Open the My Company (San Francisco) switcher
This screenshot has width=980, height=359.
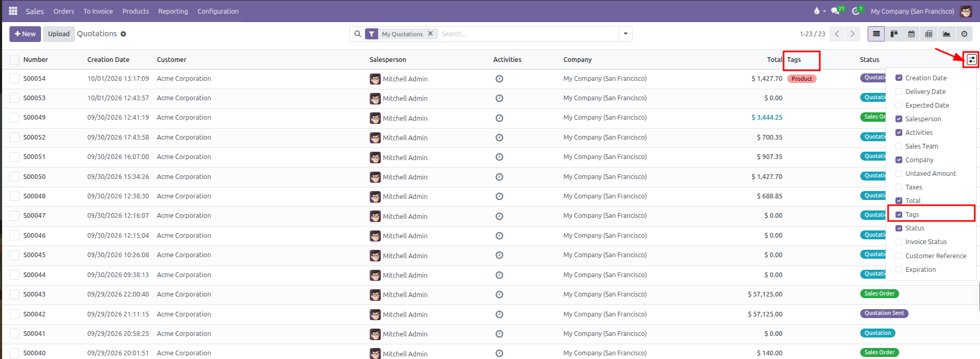(x=912, y=11)
